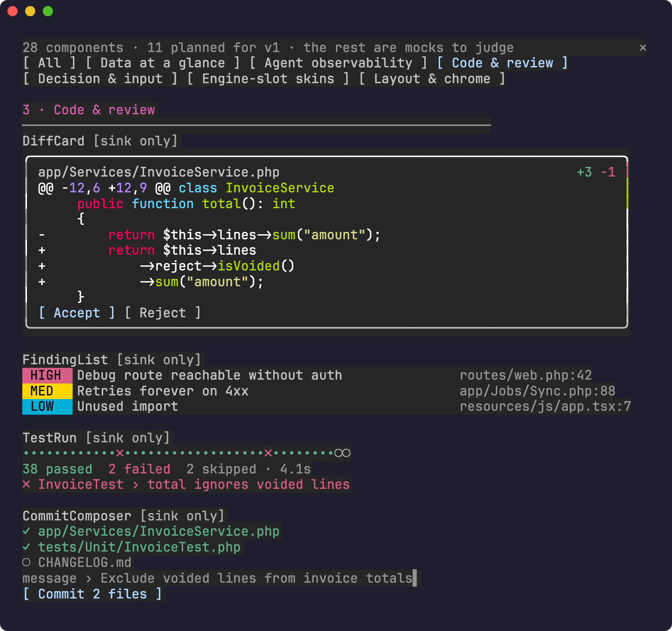Click the green macOS zoom window button
The image size is (672, 631).
coord(48,11)
